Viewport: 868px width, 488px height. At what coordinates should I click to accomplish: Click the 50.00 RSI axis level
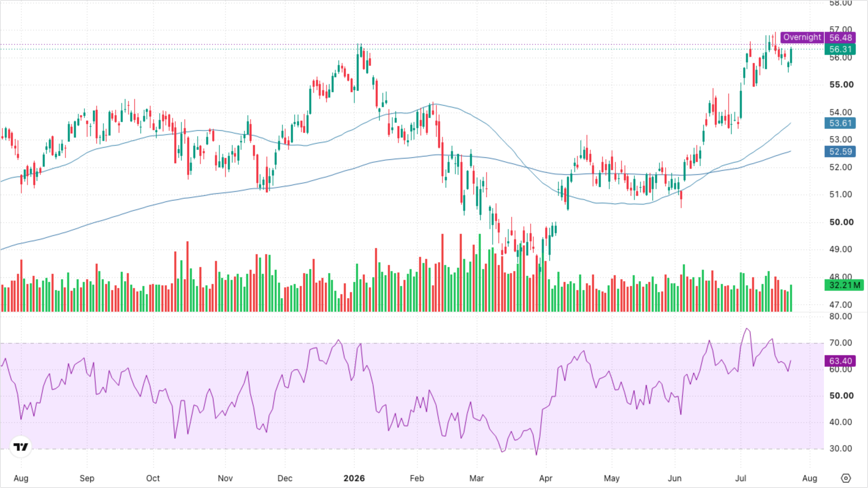[x=842, y=395]
